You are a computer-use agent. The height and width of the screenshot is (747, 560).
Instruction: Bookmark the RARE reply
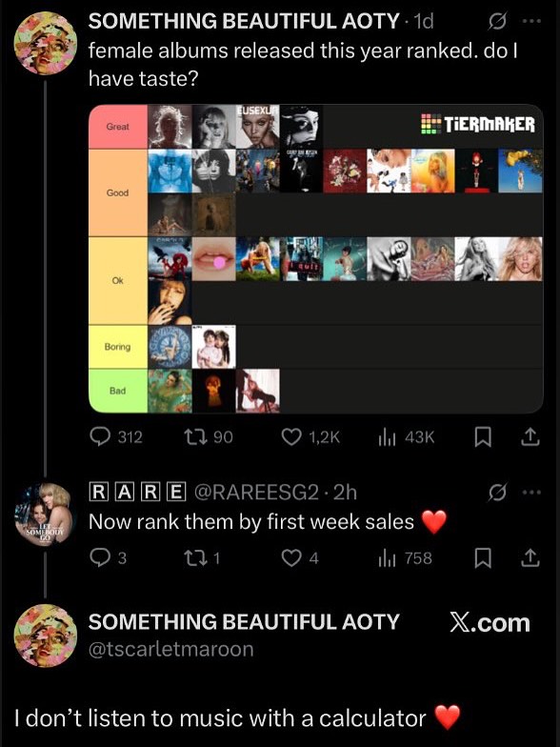(x=483, y=558)
